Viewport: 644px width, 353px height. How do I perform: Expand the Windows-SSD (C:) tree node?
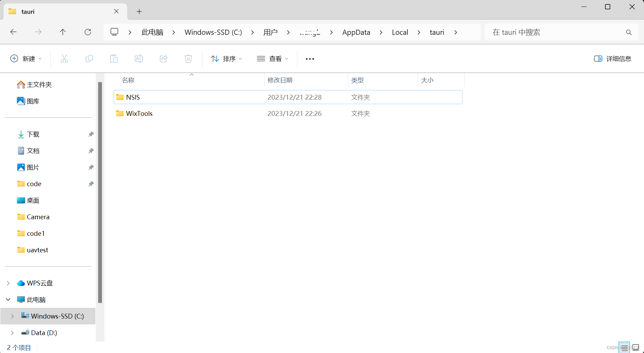tap(12, 316)
